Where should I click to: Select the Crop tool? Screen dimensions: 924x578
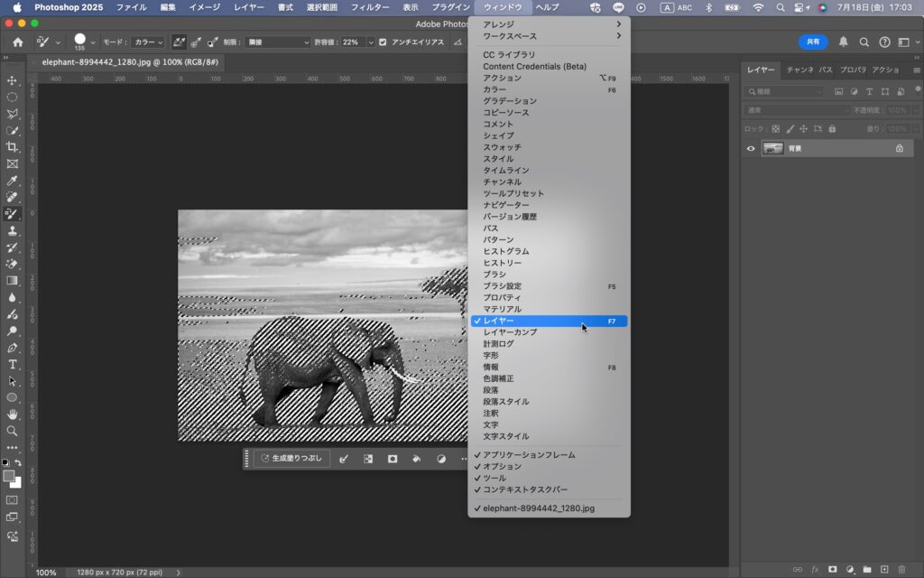(12, 147)
